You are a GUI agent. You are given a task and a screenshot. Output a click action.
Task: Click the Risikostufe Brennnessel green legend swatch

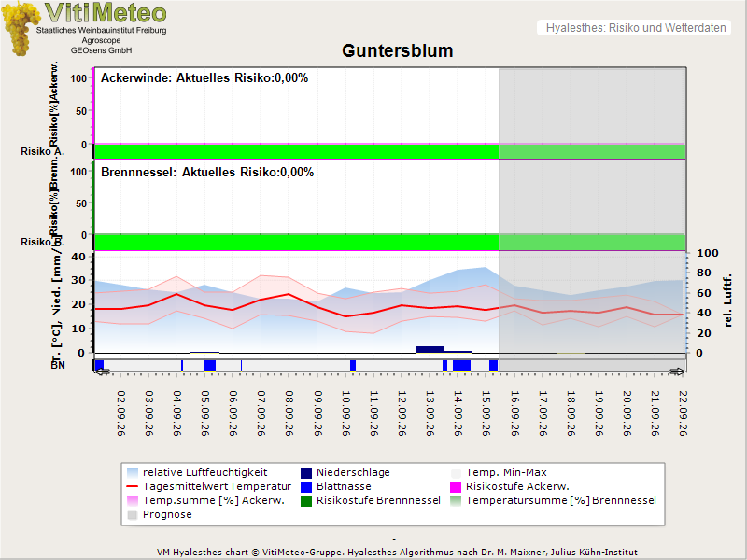click(306, 500)
